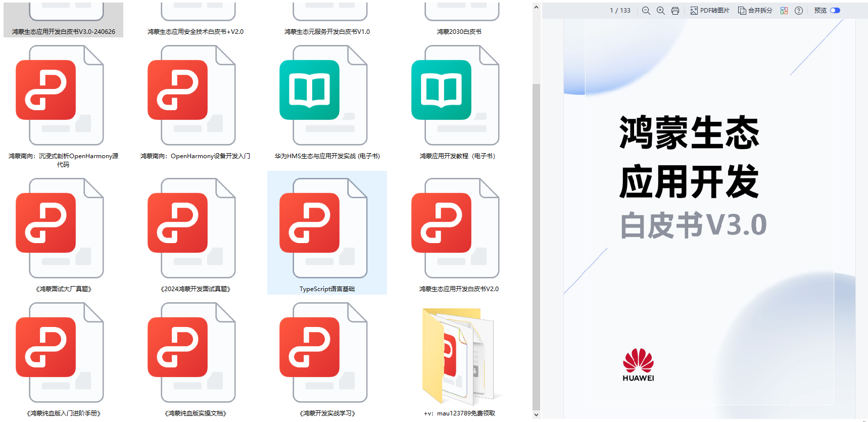Image resolution: width=868 pixels, height=422 pixels.
Task: Select ebook 鸿蒙应用开发教程
Action: point(459,103)
